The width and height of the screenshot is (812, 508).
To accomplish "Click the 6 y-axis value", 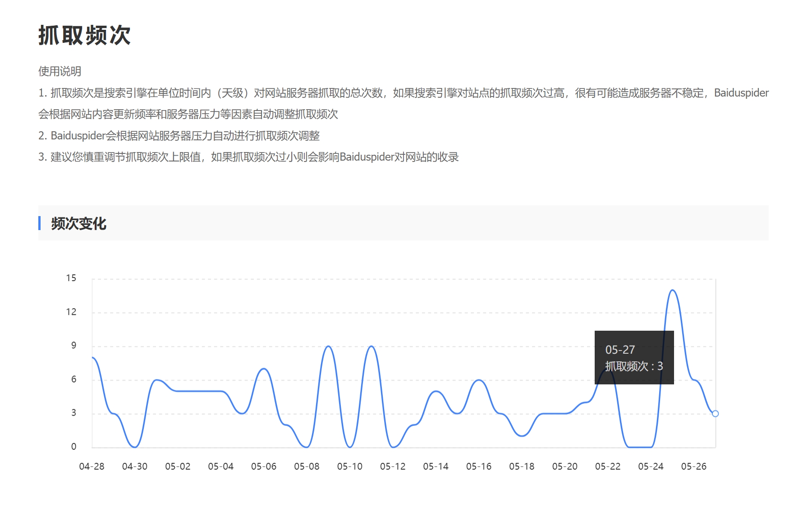I will coord(74,379).
